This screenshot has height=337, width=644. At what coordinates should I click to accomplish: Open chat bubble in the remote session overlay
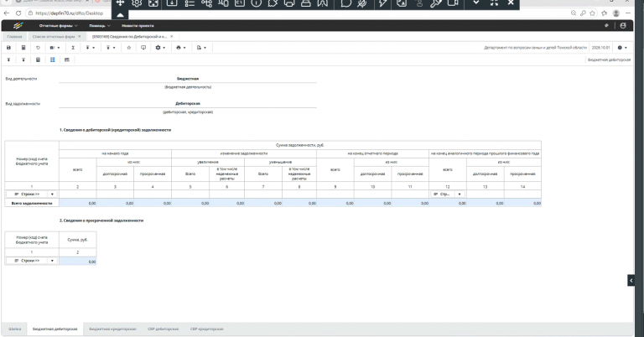346,3
